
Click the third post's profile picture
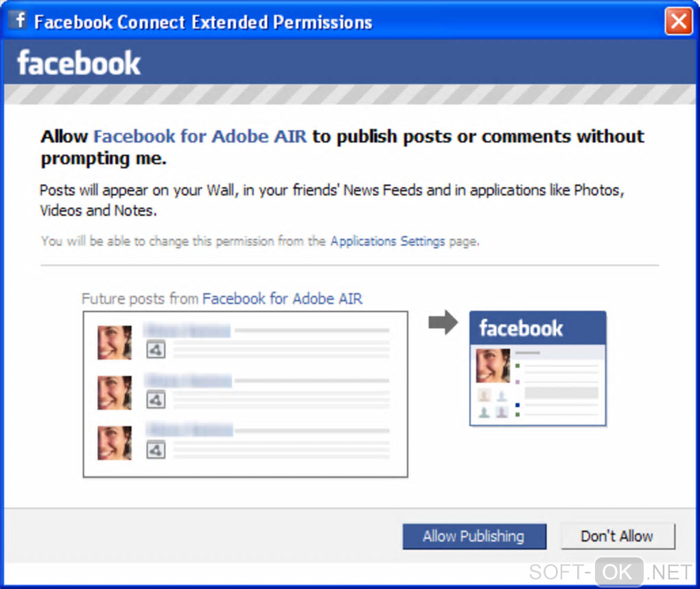point(114,443)
